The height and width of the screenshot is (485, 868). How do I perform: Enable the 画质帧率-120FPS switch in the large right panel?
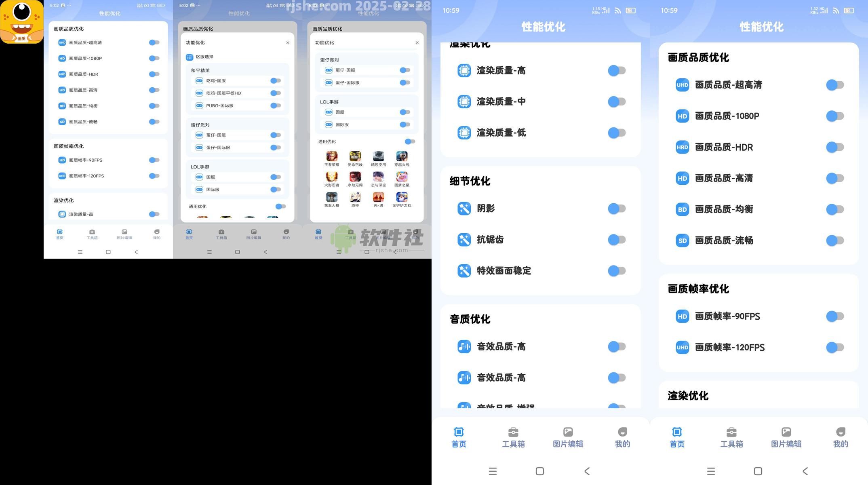pyautogui.click(x=835, y=347)
